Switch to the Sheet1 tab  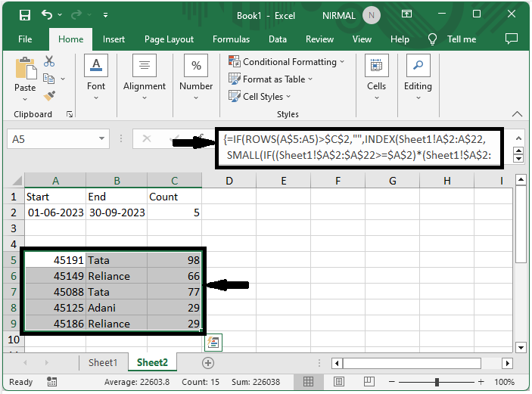tap(103, 362)
